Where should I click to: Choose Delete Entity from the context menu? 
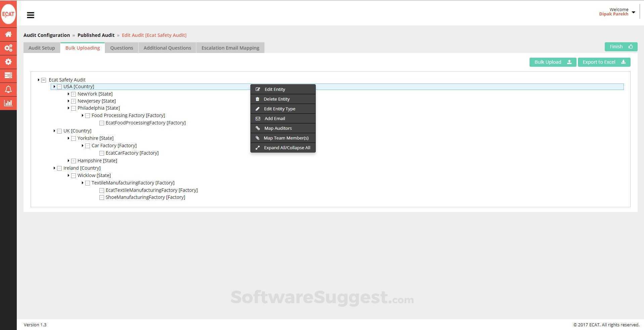(277, 99)
